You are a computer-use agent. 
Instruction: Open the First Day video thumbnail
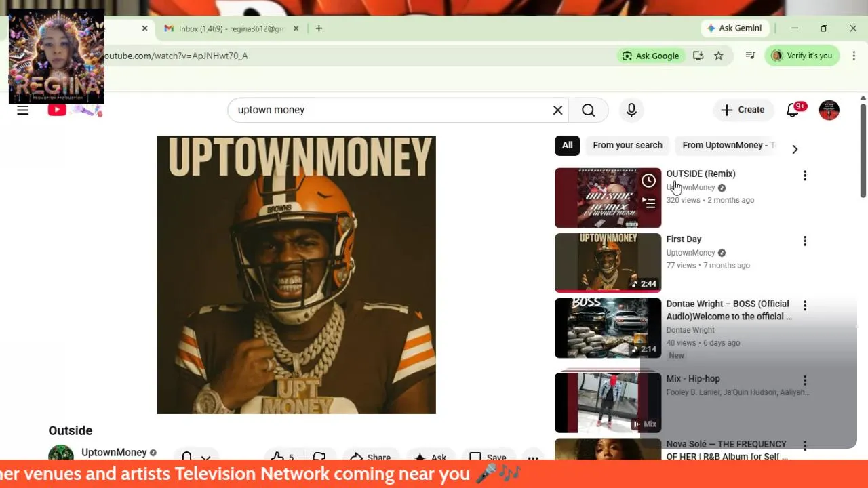click(608, 263)
